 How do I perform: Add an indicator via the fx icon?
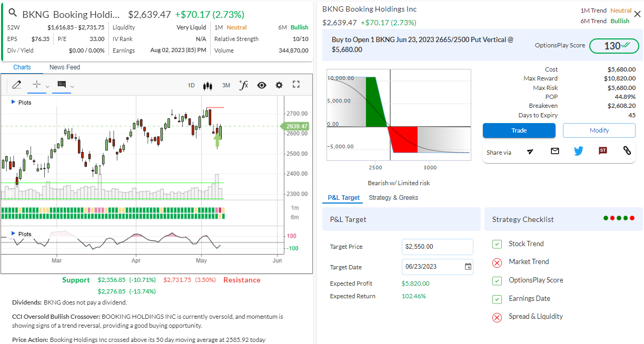tap(243, 85)
